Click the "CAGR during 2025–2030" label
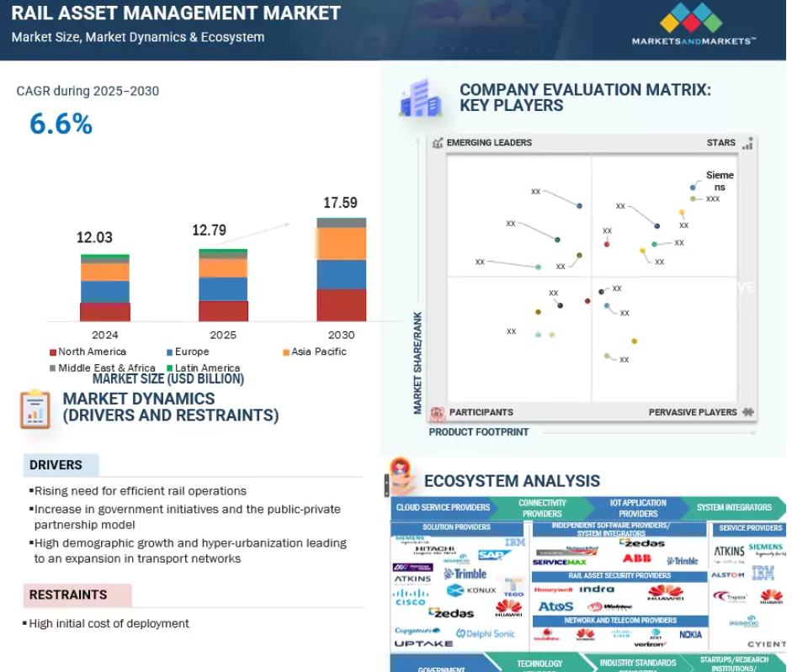 coord(88,92)
